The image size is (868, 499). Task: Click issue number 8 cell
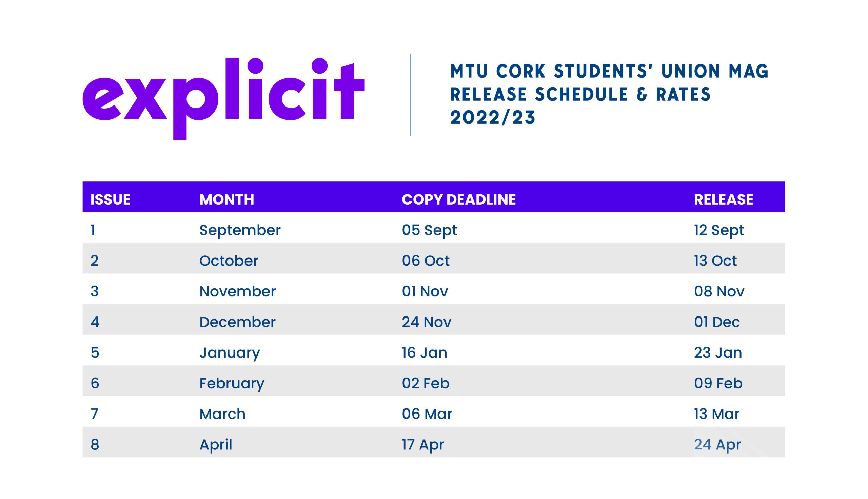tap(95, 444)
